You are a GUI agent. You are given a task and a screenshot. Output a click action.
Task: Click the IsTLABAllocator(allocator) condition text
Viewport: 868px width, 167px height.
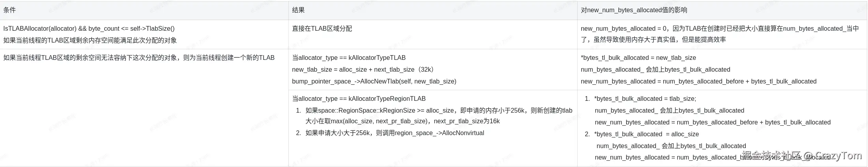[89, 29]
